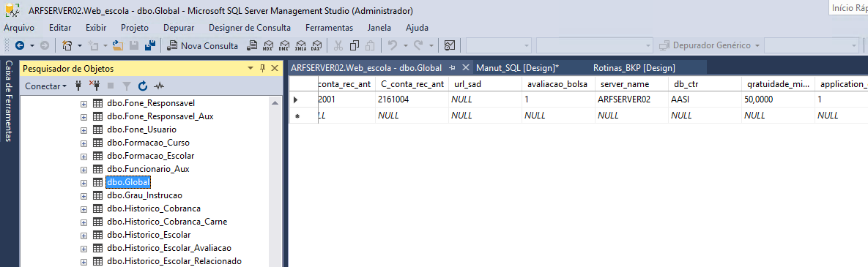Viewport: 868px width, 267px height.
Task: Click the New Project icon
Action: pyautogui.click(x=67, y=45)
